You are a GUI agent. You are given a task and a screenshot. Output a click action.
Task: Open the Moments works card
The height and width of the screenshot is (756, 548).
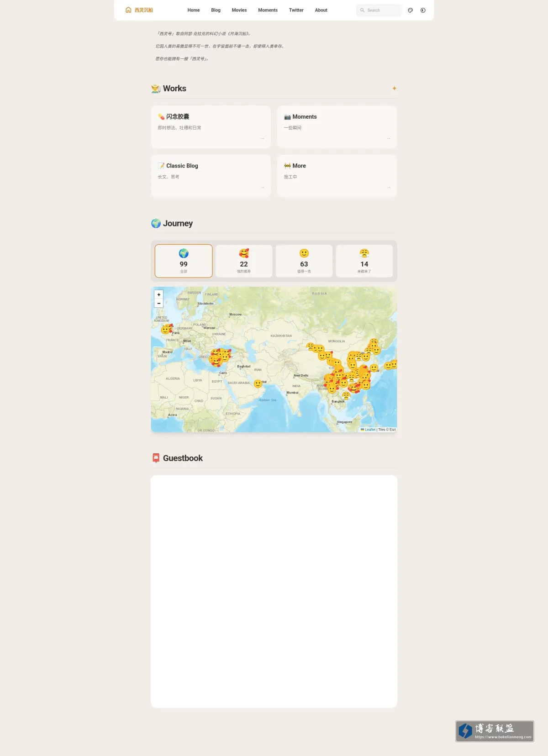click(x=337, y=127)
